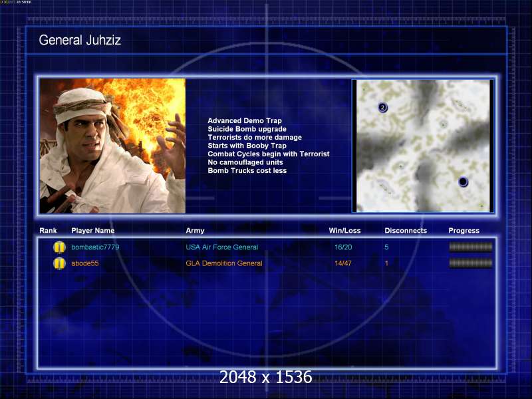Click the rank badge next to bombastic7779
532x399 pixels.
pyautogui.click(x=59, y=247)
